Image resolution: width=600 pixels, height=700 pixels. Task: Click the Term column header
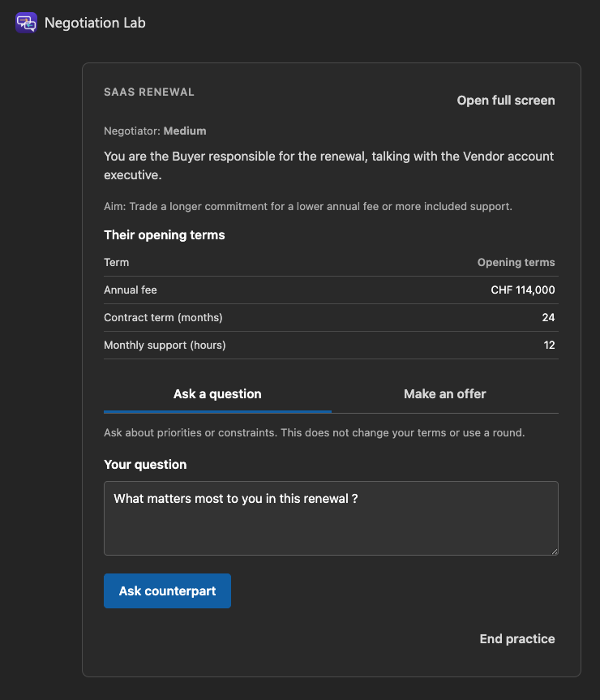117,262
